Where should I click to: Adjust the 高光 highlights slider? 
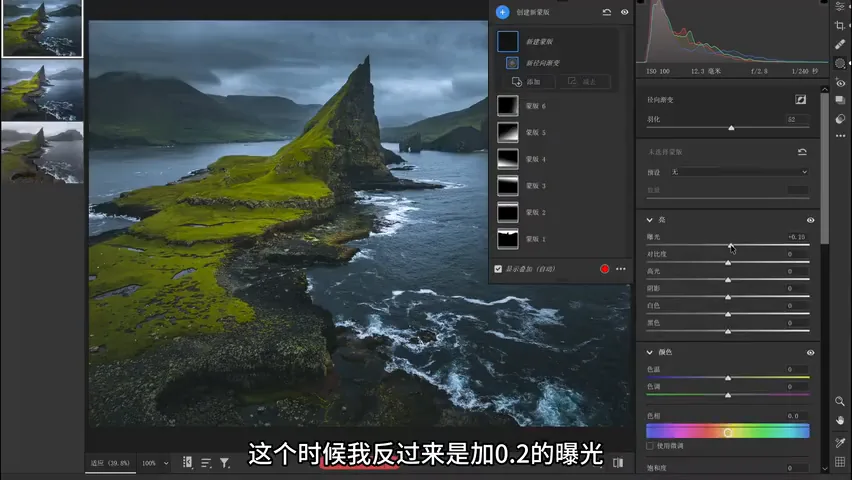point(728,280)
